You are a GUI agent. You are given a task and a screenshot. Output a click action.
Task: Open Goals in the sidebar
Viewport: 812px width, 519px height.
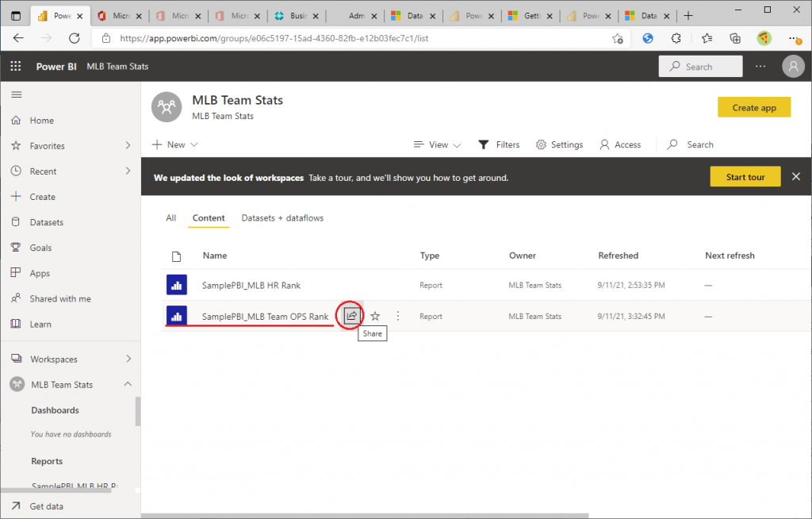point(40,248)
